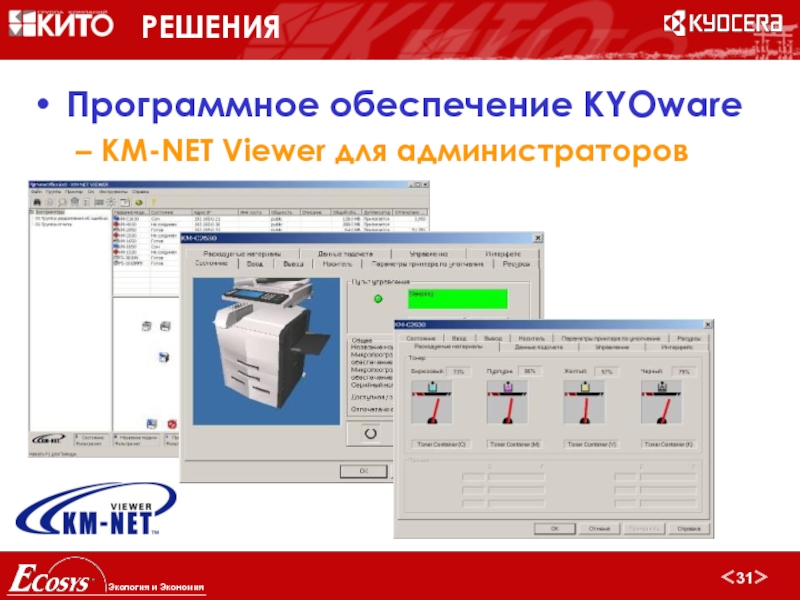Viewport: 800px width, 600px height.
Task: Click the 3D printer image in the status dialog
Action: [x=266, y=351]
